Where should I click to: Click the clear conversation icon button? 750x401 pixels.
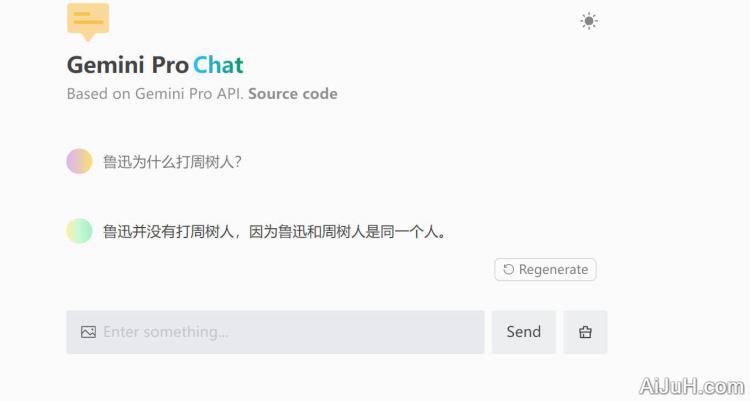pos(585,332)
